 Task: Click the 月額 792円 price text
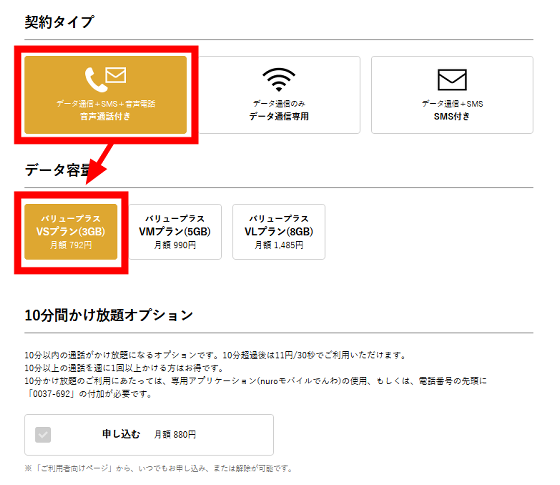(x=71, y=245)
